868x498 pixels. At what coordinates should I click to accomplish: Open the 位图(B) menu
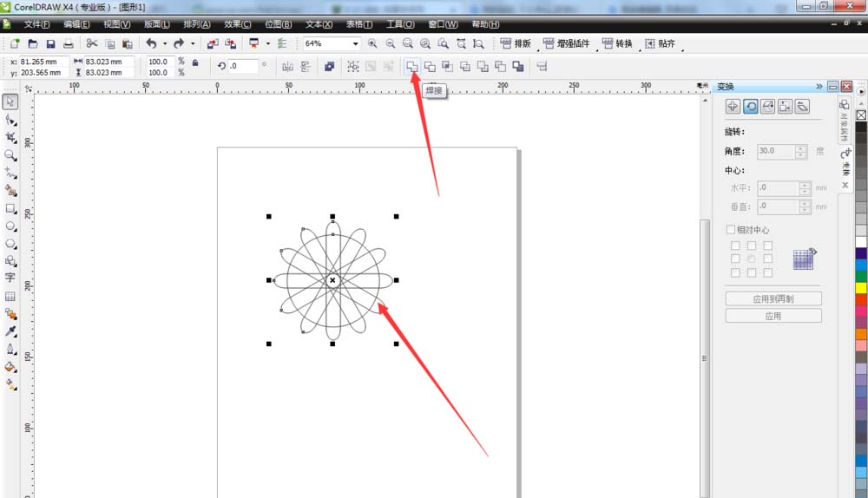pyautogui.click(x=278, y=24)
